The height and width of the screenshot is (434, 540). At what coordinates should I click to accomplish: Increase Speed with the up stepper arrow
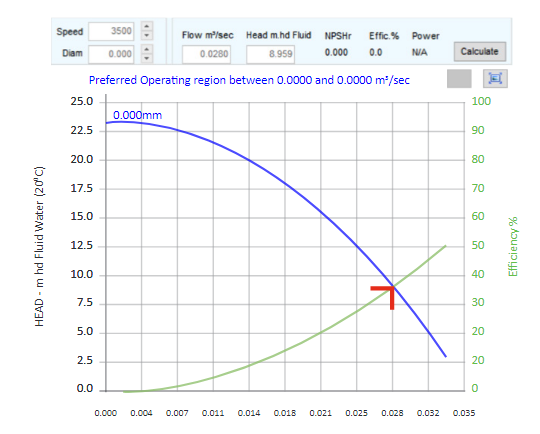pyautogui.click(x=147, y=26)
